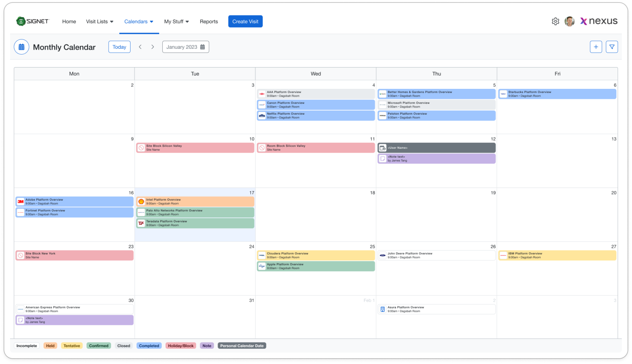632x364 pixels.
Task: Open the settings gear icon
Action: [x=555, y=21]
